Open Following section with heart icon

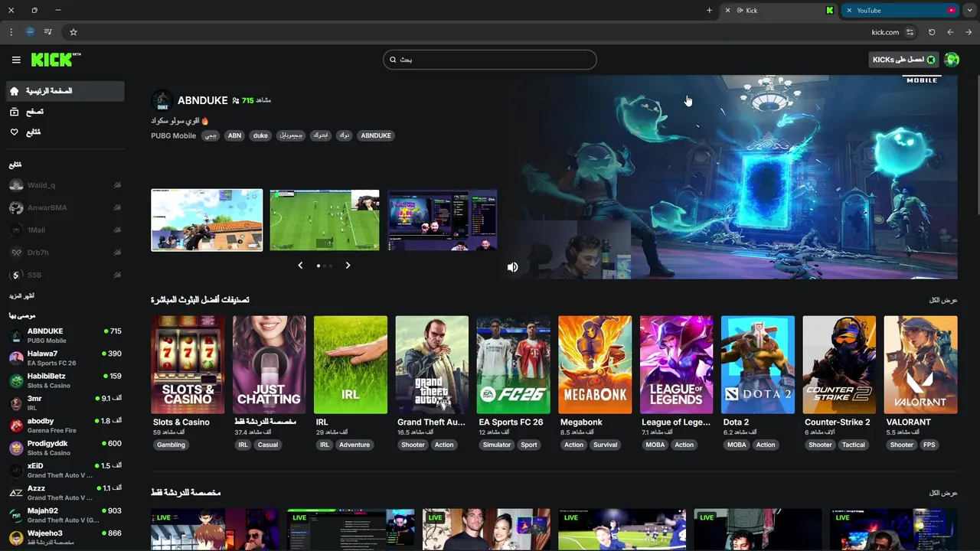65,132
